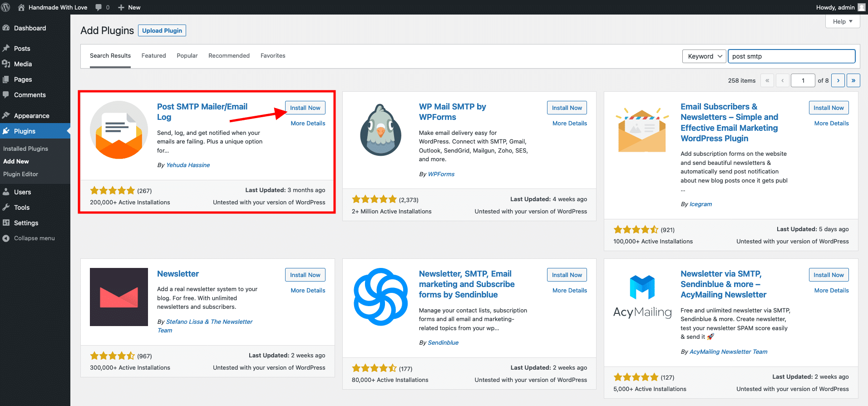Go to next results page
The width and height of the screenshot is (868, 406).
838,80
